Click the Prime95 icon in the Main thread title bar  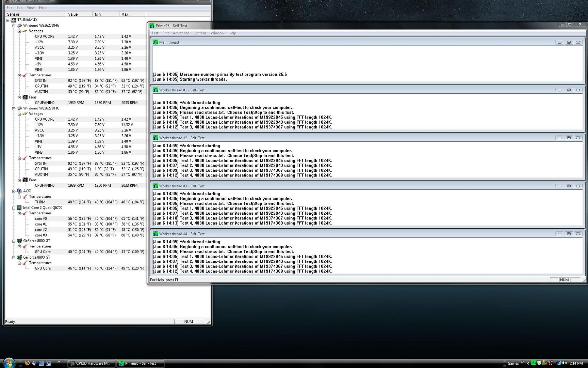coord(156,42)
